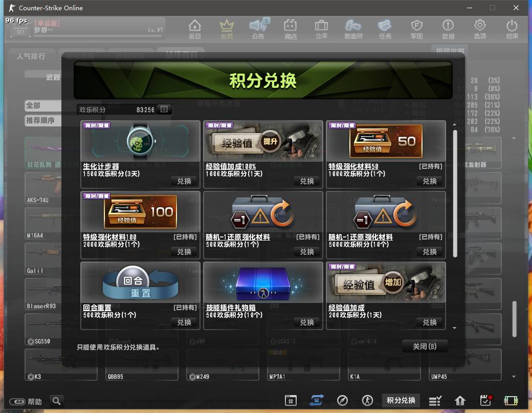Open the 任务 missions icon

pos(385,29)
